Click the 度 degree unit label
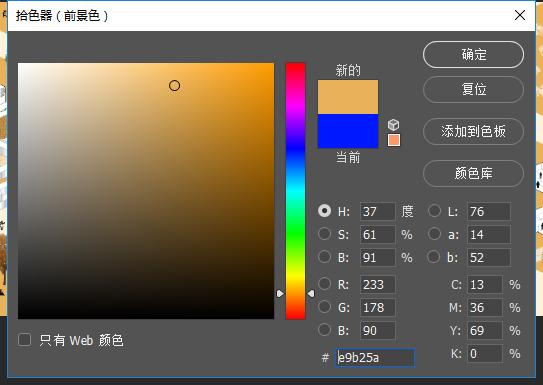The height and width of the screenshot is (385, 543). click(407, 211)
